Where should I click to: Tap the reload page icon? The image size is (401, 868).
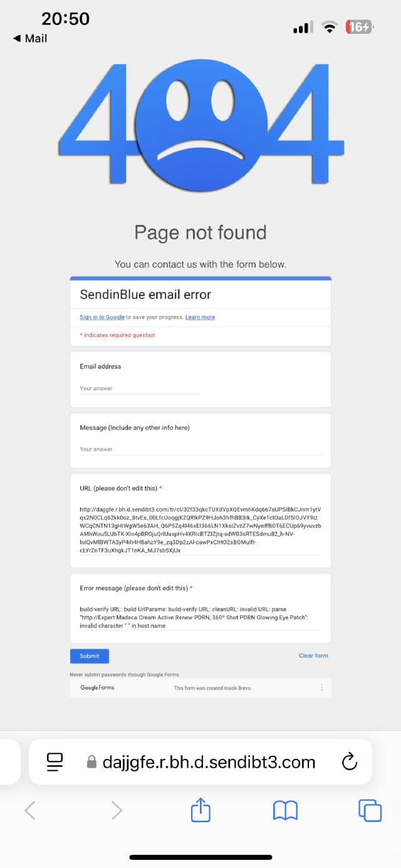point(349,762)
